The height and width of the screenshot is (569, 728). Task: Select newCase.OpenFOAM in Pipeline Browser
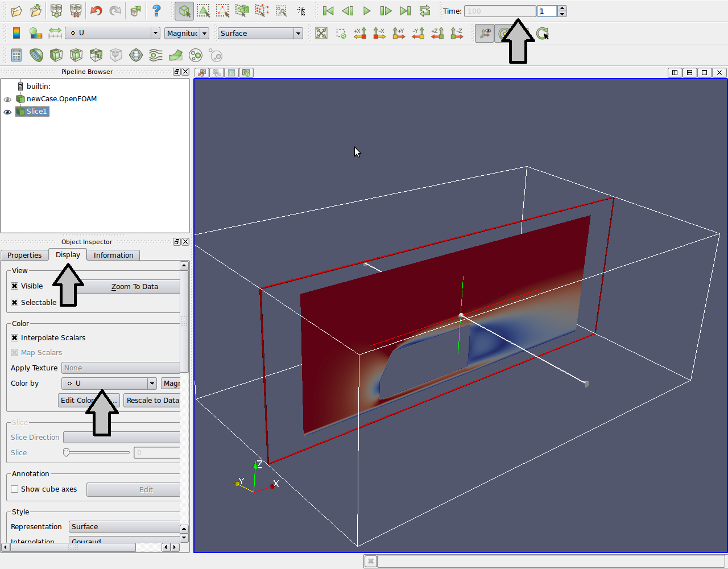coord(61,99)
